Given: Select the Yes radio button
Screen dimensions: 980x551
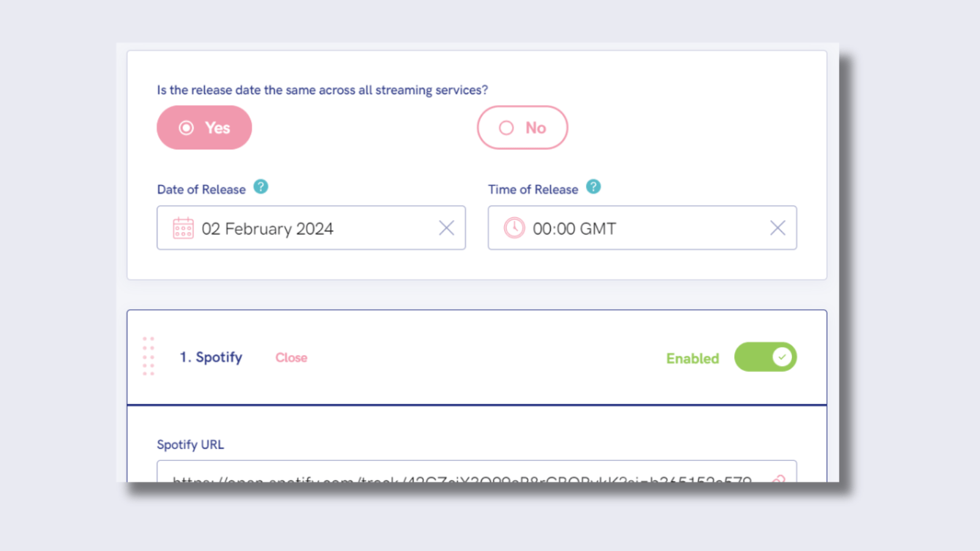Looking at the screenshot, I should coord(204,127).
